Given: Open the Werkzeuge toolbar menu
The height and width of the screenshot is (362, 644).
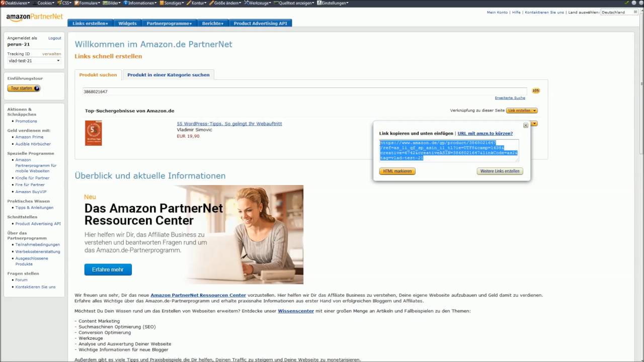Looking at the screenshot, I should click(258, 3).
